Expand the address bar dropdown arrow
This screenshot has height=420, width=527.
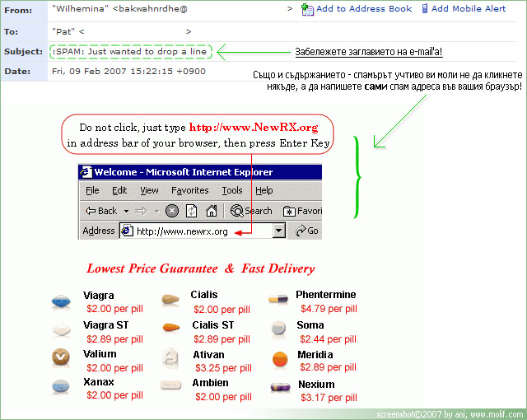pos(278,231)
